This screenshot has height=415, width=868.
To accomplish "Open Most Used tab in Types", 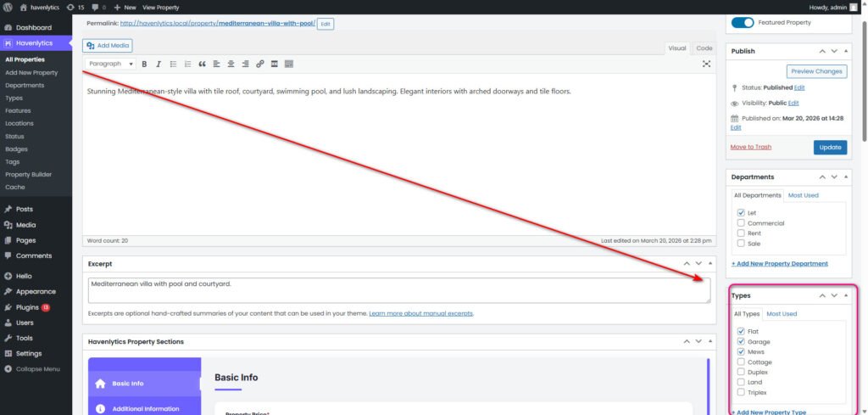I will 781,314.
